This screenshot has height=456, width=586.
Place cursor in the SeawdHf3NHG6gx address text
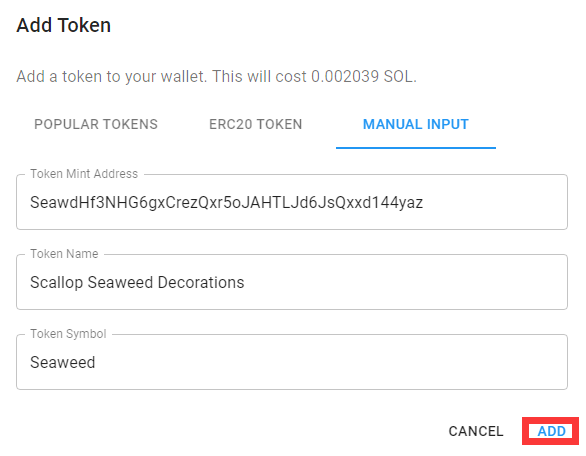(x=226, y=202)
